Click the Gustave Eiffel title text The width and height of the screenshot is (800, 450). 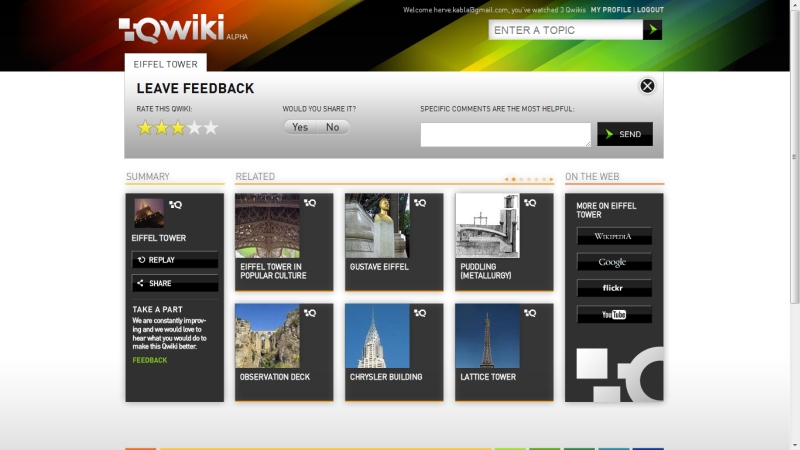[x=379, y=267]
